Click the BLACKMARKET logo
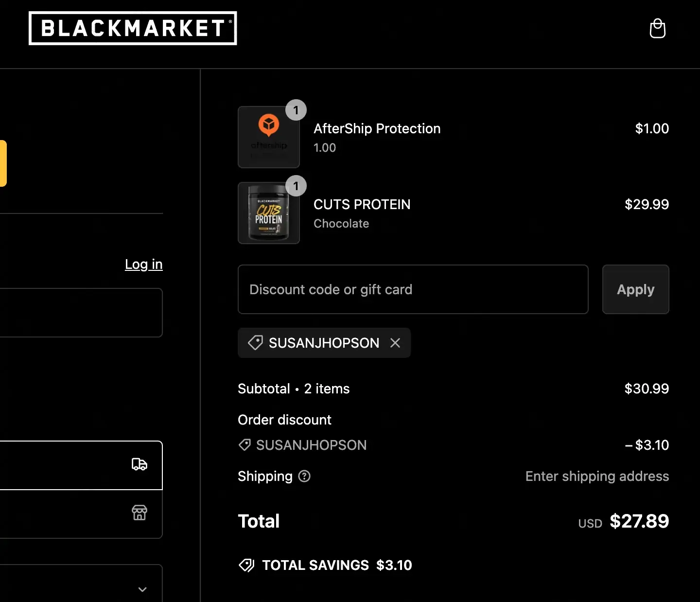The width and height of the screenshot is (700, 602). (x=133, y=28)
